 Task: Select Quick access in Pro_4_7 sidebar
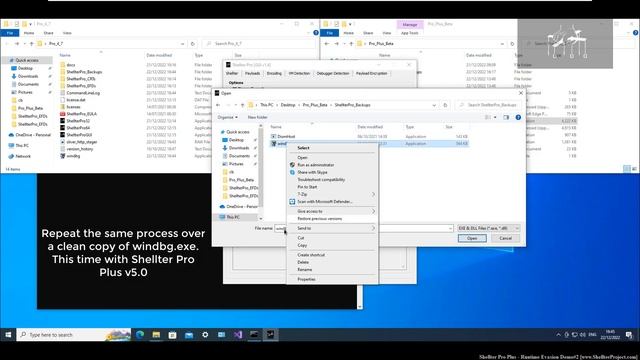point(27,60)
